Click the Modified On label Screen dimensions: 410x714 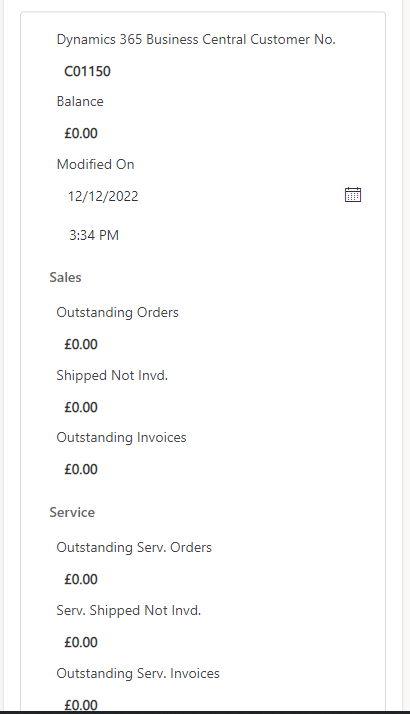tap(95, 164)
